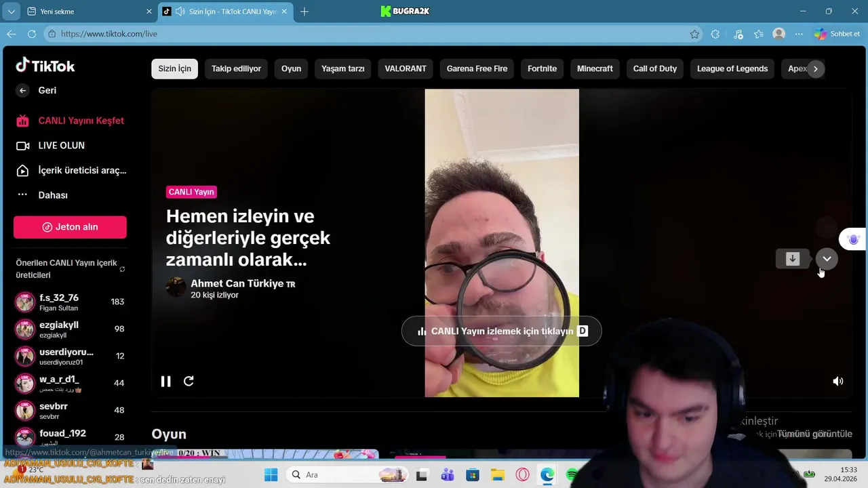The width and height of the screenshot is (868, 488).
Task: Reload the live stream preview
Action: pos(189,381)
